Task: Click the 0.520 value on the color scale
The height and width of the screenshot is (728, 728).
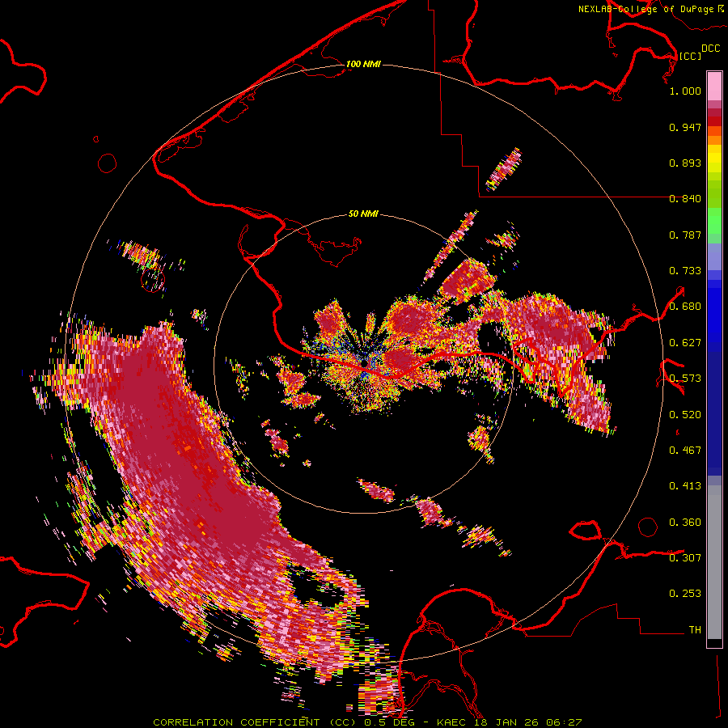Action: coord(685,415)
